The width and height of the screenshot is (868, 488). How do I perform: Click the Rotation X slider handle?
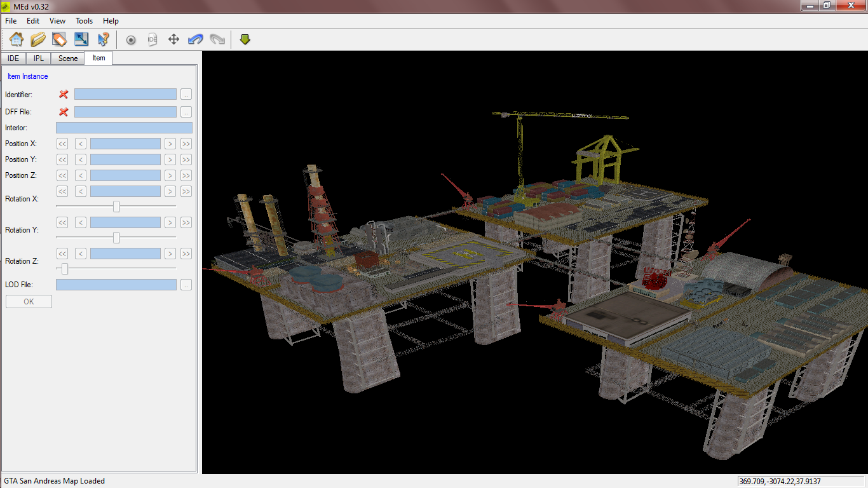(116, 206)
